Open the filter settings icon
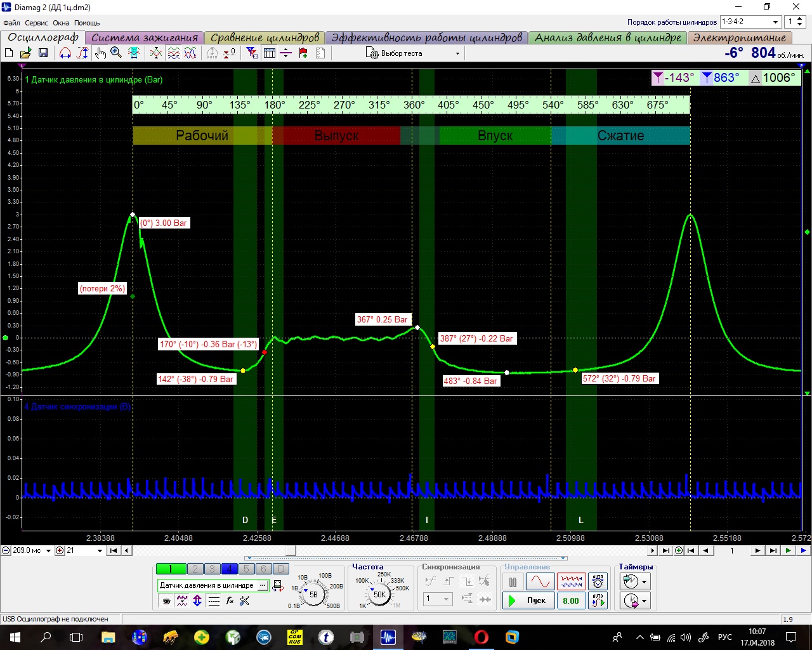Viewport: 812px width, 650px height. click(252, 53)
